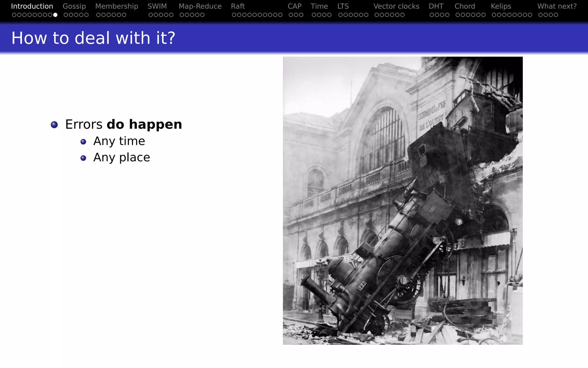Click the first slide circle under CAP
This screenshot has width=588, height=368.
tap(291, 15)
